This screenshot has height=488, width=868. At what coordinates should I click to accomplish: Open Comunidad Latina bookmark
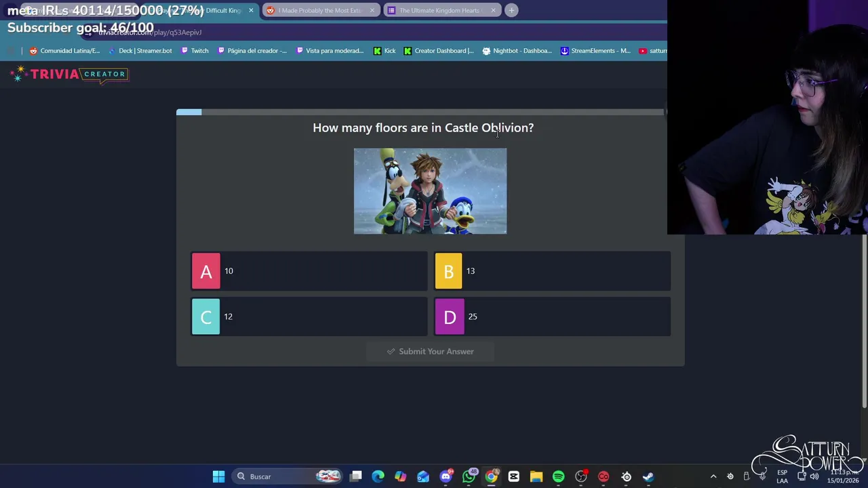pos(64,51)
